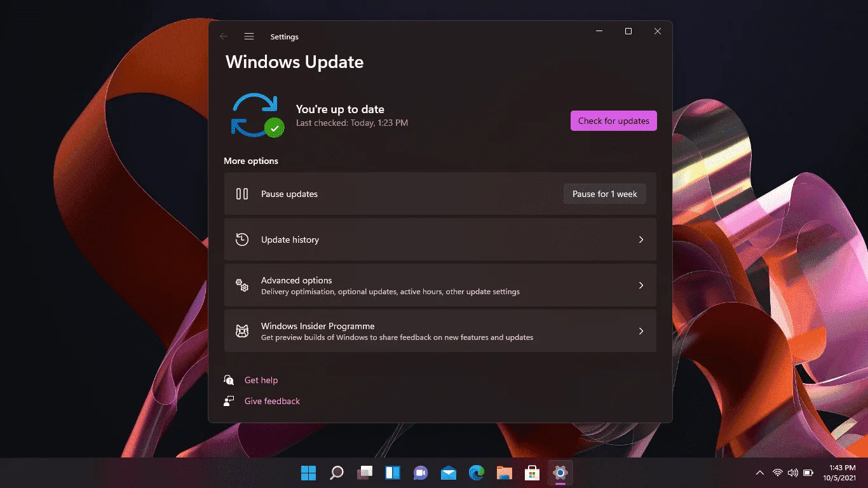Open the Windows Insider Programme chevron
Viewport: 868px width, 488px height.
(641, 331)
